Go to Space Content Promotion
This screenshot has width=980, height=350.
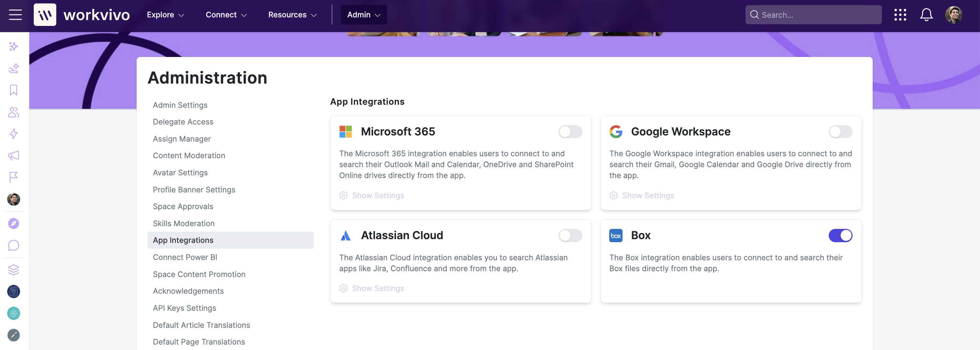[x=199, y=274]
